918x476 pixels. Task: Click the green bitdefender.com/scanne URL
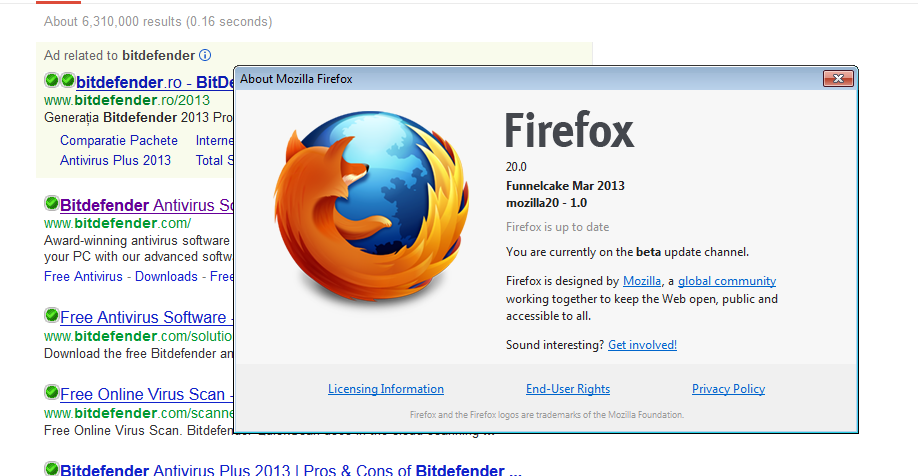point(138,413)
